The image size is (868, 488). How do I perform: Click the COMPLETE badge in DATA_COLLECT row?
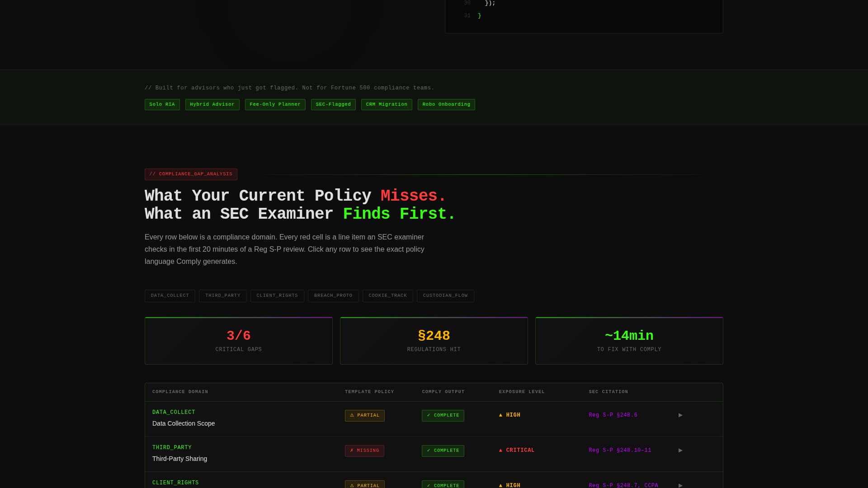[443, 416]
